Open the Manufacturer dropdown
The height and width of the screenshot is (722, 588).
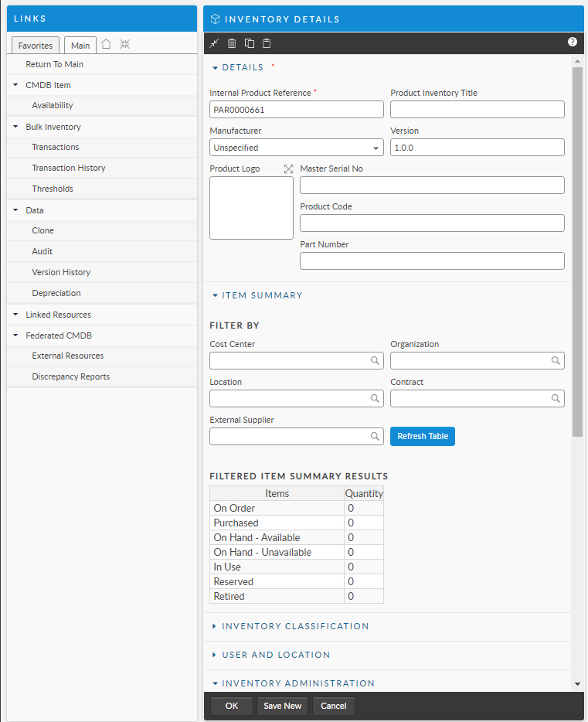297,148
